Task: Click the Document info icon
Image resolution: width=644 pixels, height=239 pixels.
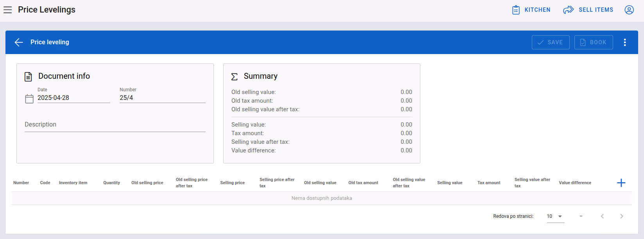Action: (28, 76)
